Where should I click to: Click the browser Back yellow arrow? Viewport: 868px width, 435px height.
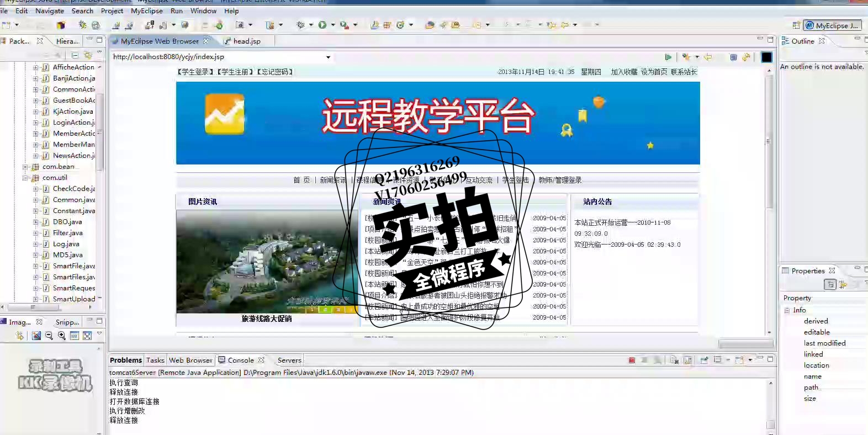708,57
